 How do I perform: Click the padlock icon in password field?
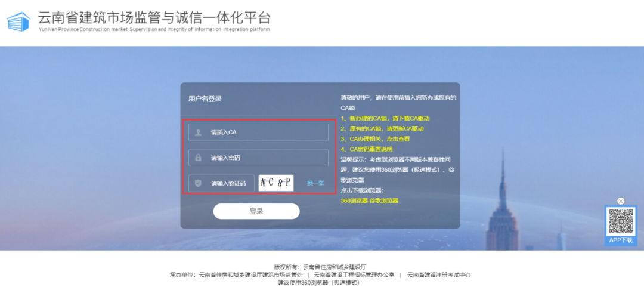pos(198,158)
